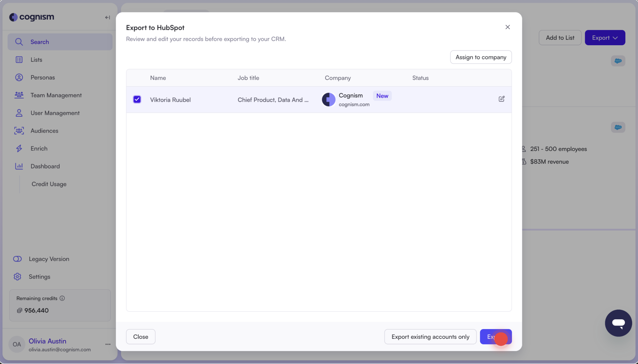This screenshot has width=638, height=364.
Task: Toggle the Legacy Version switch
Action: point(17,259)
